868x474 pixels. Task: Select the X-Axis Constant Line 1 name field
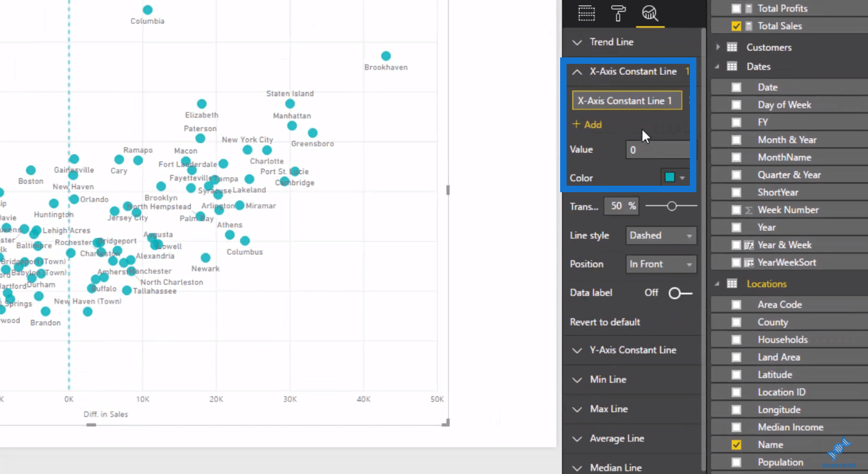pyautogui.click(x=627, y=101)
